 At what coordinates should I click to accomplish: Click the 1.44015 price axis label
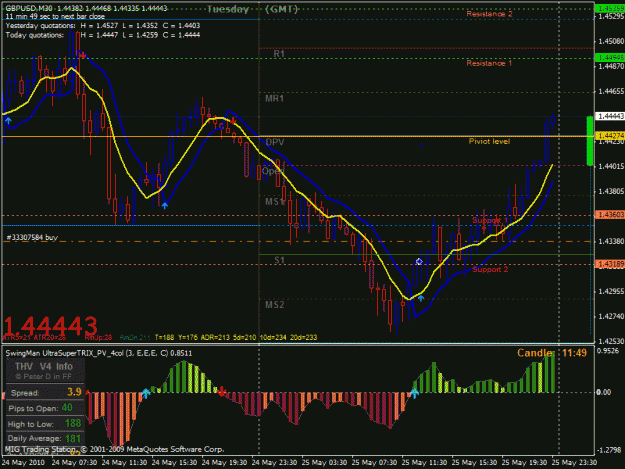611,166
